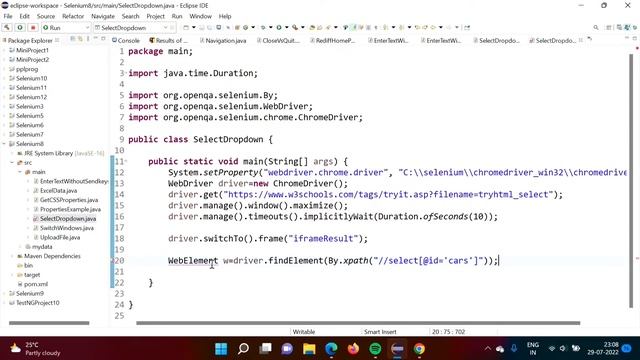Open Google Chrome from the taskbar

pyautogui.click(x=419, y=349)
